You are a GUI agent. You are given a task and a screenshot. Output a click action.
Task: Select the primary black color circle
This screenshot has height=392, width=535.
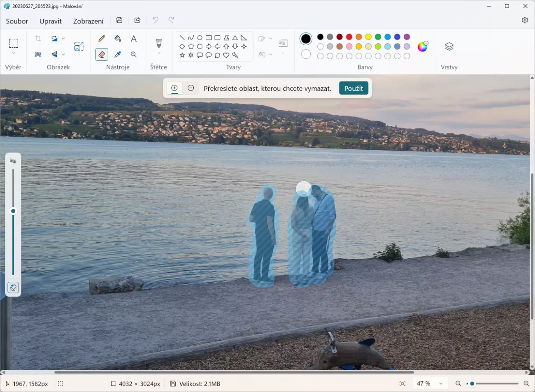tap(306, 39)
